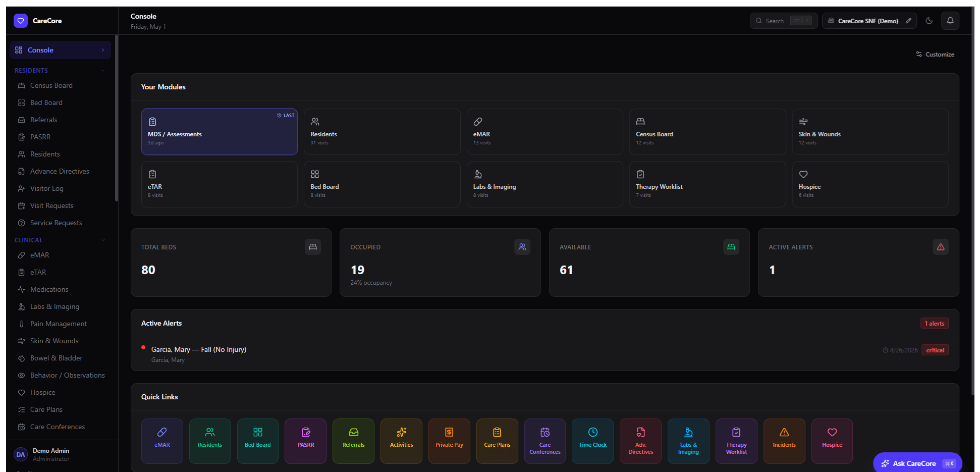The image size is (980, 472).
Task: Click the green bed icon on Available card
Action: [x=731, y=247]
